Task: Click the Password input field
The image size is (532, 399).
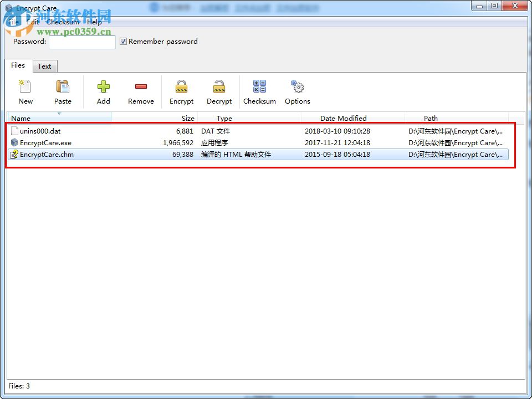Action: pyautogui.click(x=81, y=42)
